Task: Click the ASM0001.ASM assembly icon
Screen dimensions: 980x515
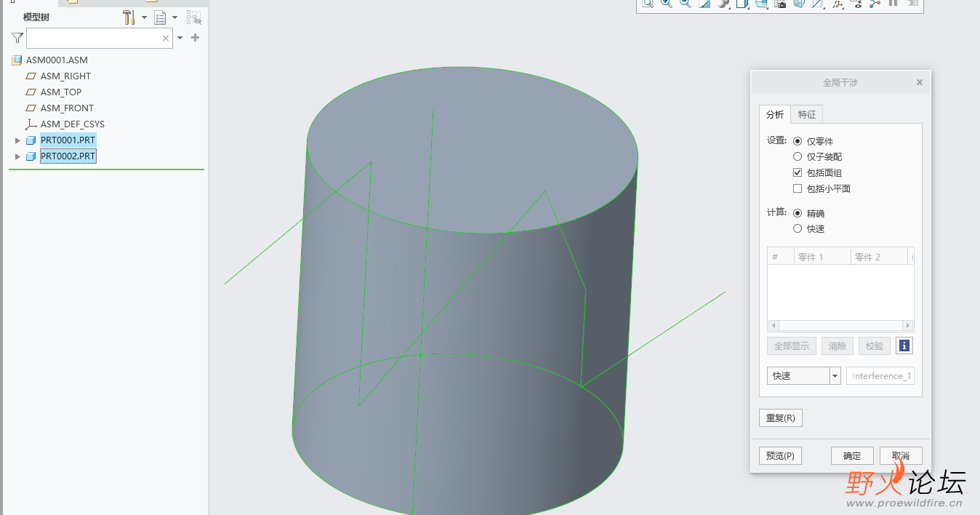Action: [x=17, y=60]
